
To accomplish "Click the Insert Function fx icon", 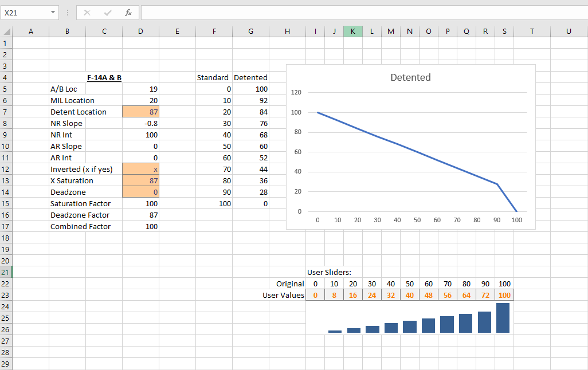I will 128,13.
